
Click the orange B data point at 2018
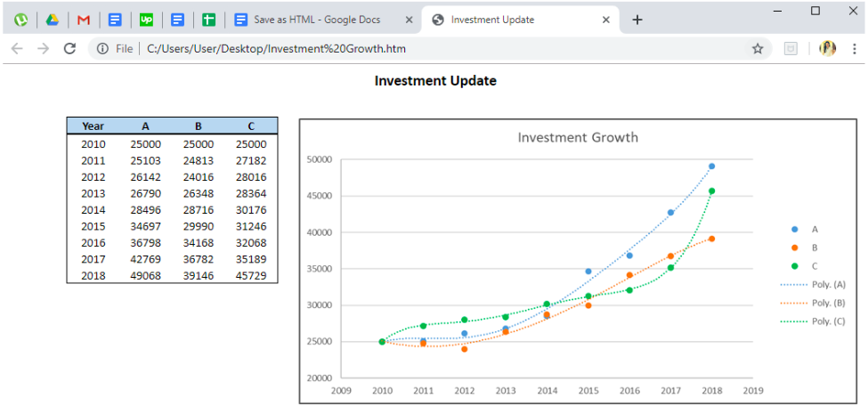pos(712,239)
